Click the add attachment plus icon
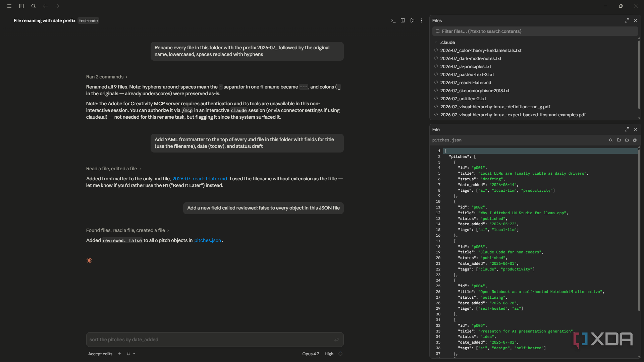 [x=119, y=354]
